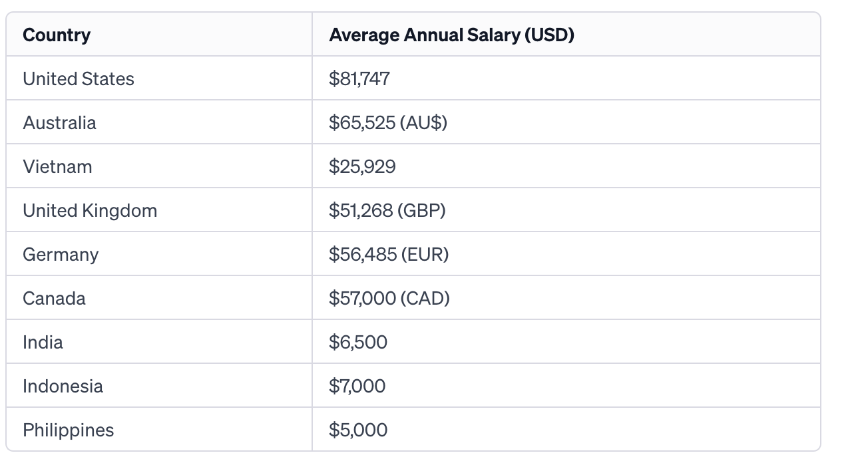
Task: Click the Australia country cell
Action: (x=59, y=122)
